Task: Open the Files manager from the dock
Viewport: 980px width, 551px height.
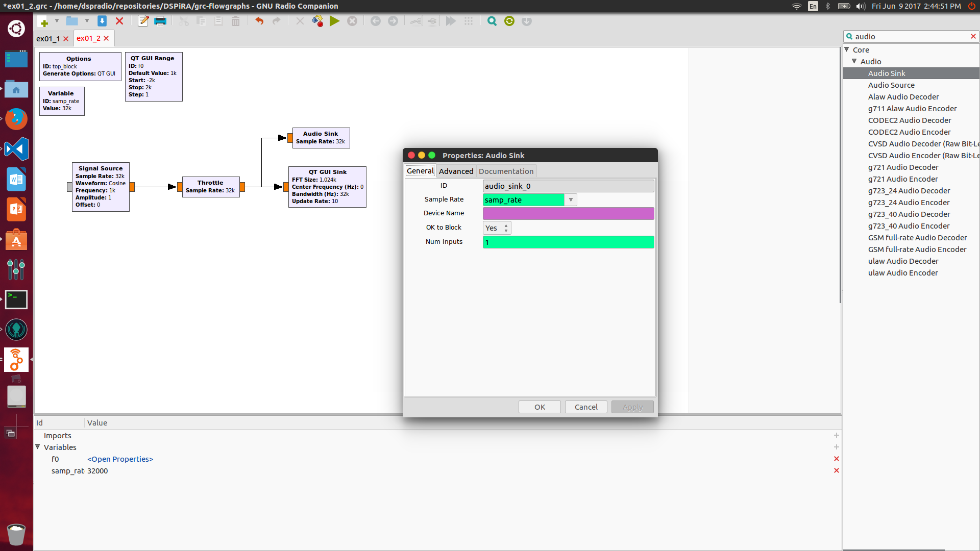Action: tap(16, 89)
